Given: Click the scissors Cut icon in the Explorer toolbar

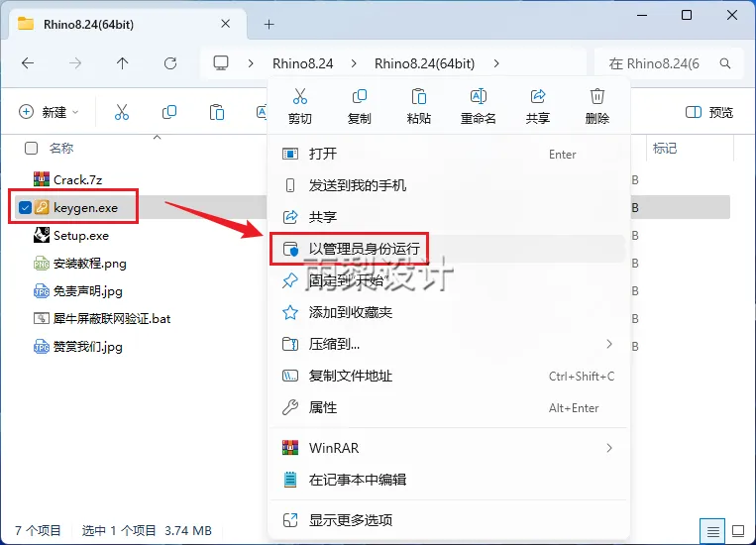Looking at the screenshot, I should click(122, 112).
